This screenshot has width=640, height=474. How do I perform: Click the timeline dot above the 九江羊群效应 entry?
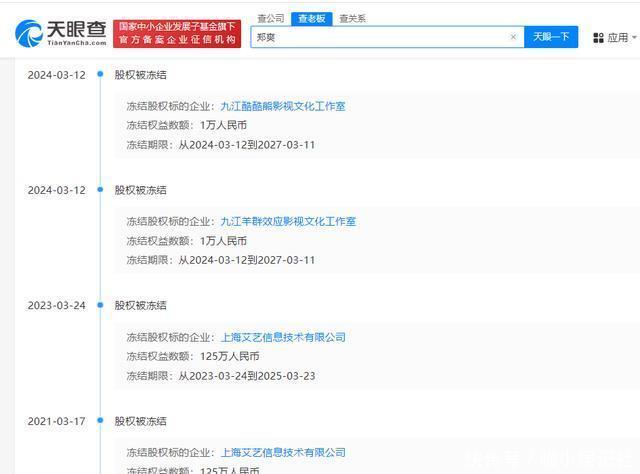point(100,190)
